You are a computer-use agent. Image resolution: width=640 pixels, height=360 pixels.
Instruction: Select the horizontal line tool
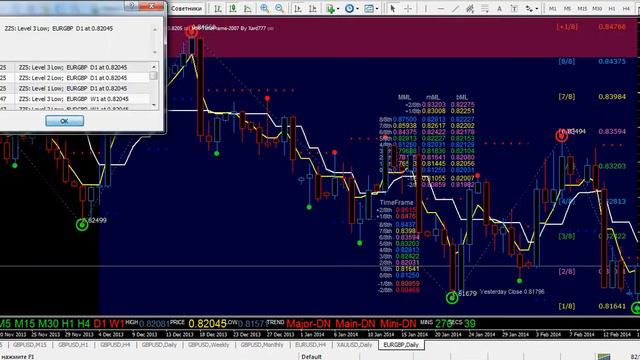pos(441,9)
